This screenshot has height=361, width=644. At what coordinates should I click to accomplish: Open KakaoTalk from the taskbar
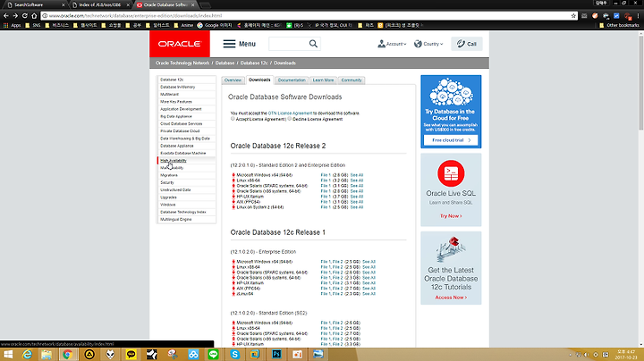pyautogui.click(x=131, y=355)
